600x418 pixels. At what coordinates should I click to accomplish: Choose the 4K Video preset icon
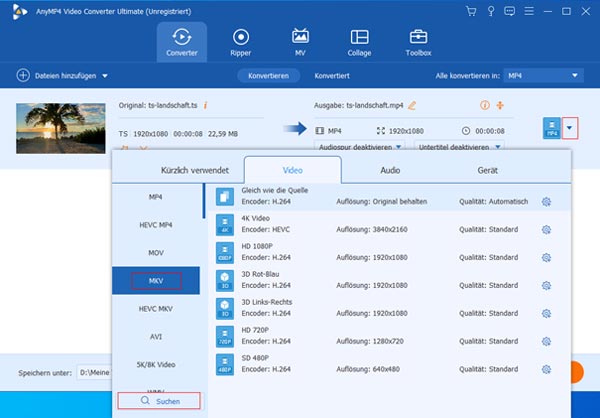tap(225, 225)
